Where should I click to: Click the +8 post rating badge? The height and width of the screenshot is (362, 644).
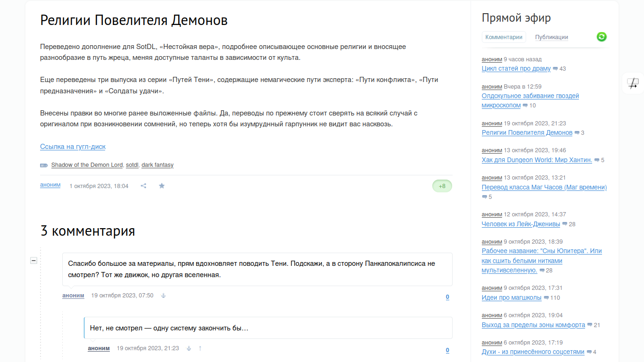(x=442, y=186)
